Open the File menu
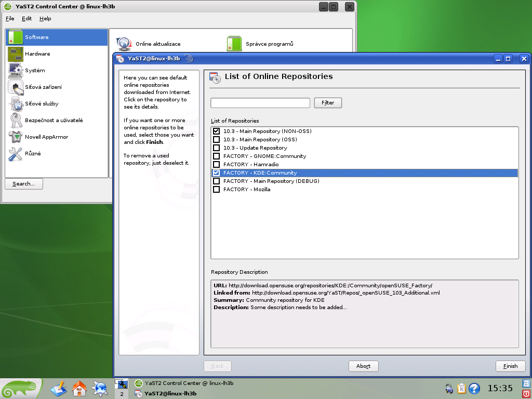The width and height of the screenshot is (532, 399). click(10, 19)
